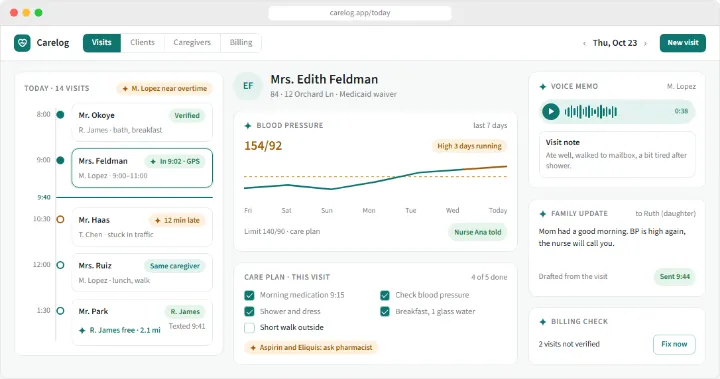720x379 pixels.
Task: Click the Texted 9:41 label
Action: tap(187, 327)
